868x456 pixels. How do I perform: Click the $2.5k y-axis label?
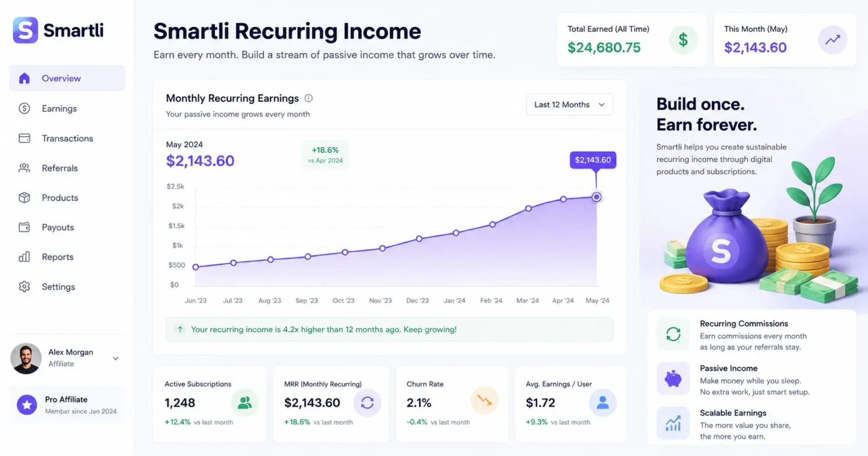(x=175, y=186)
